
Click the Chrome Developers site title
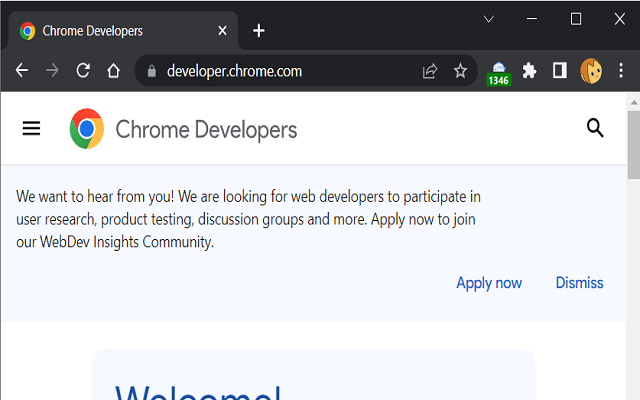[x=206, y=130]
